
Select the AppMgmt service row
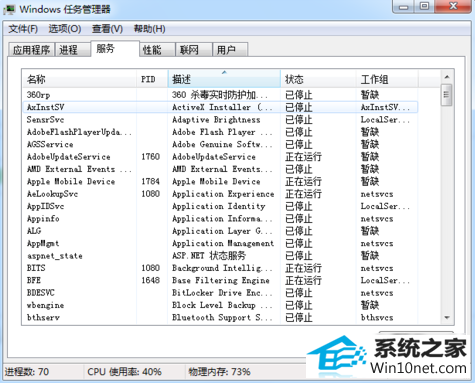coord(220,243)
